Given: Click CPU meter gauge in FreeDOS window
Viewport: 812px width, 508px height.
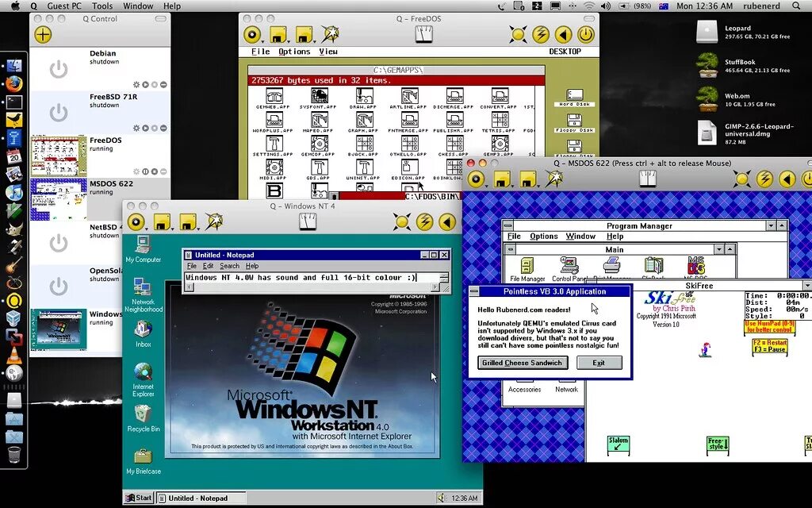Looking at the screenshot, I should coord(423,35).
